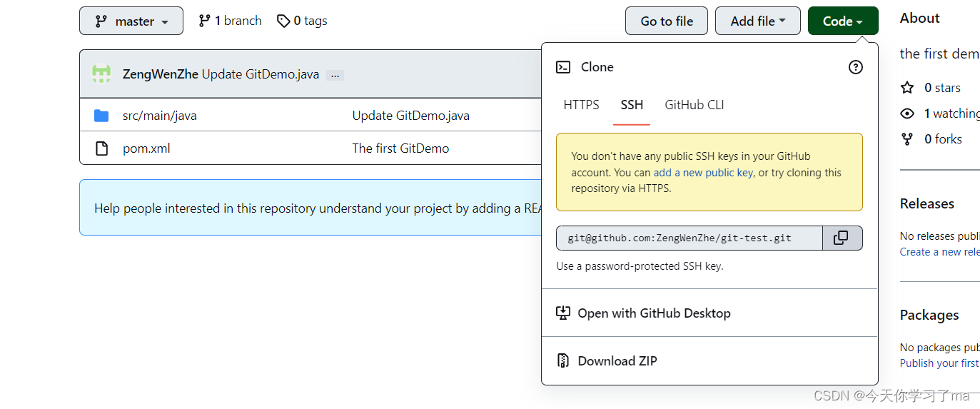View the 1 branch link
This screenshot has height=409, width=980.
pos(230,21)
